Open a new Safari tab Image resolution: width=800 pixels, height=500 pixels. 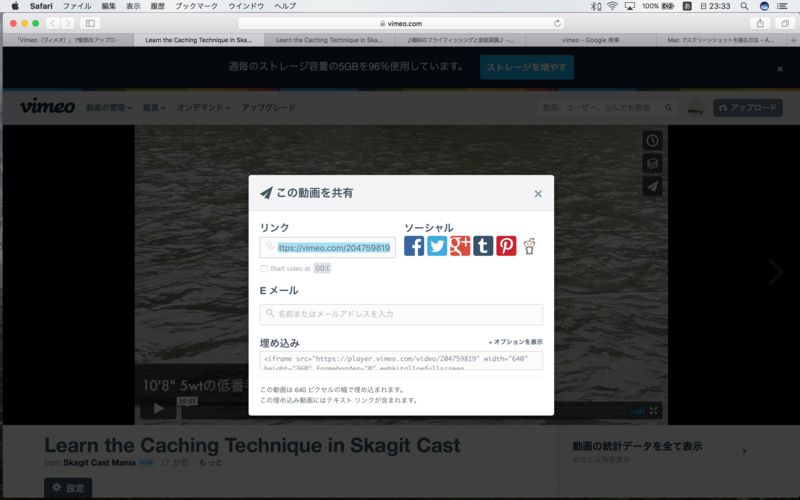[x=793, y=40]
